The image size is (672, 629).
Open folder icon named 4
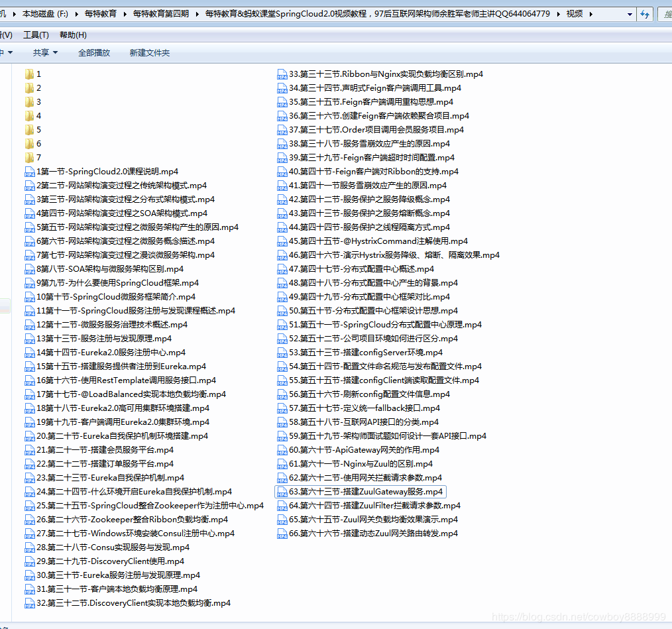pos(29,116)
